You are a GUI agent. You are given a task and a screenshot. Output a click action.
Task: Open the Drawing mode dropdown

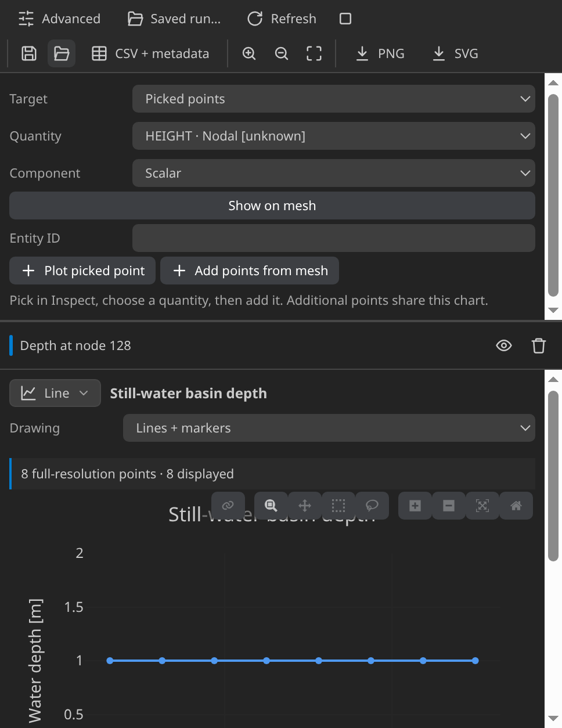pos(329,428)
